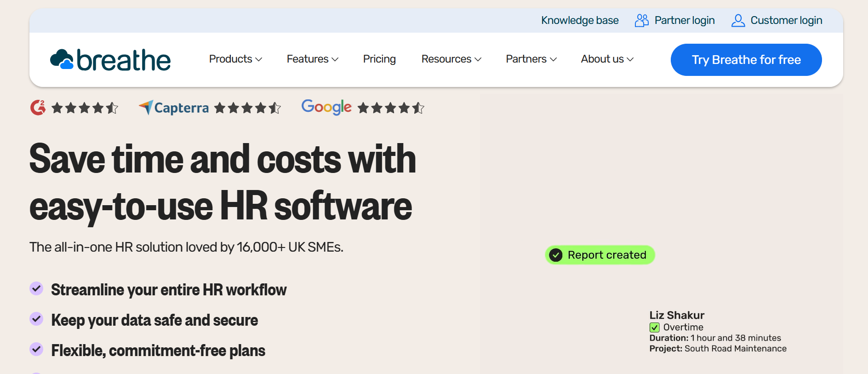Click Try Breathe for free button
Image resolution: width=868 pixels, height=374 pixels.
point(746,60)
